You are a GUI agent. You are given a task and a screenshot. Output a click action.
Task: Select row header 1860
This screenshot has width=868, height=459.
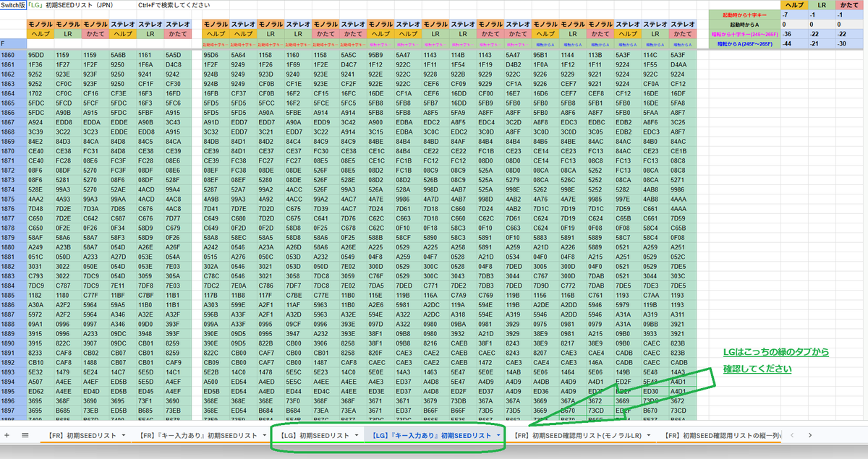click(x=13, y=55)
